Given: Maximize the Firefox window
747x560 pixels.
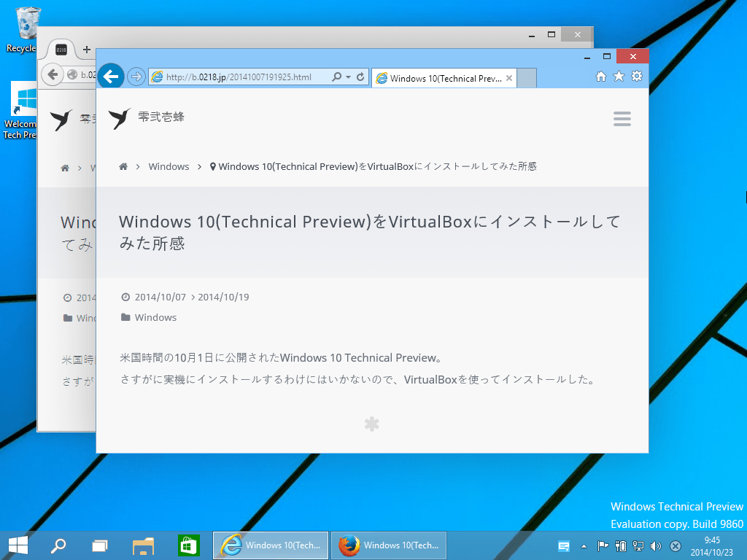Looking at the screenshot, I should [551, 34].
